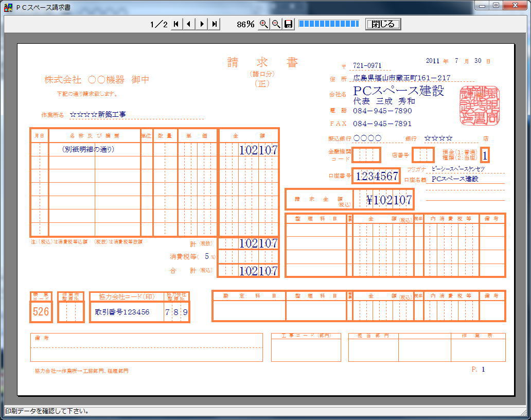Click the deposit type box showing 1
The image size is (531, 420).
(485, 155)
